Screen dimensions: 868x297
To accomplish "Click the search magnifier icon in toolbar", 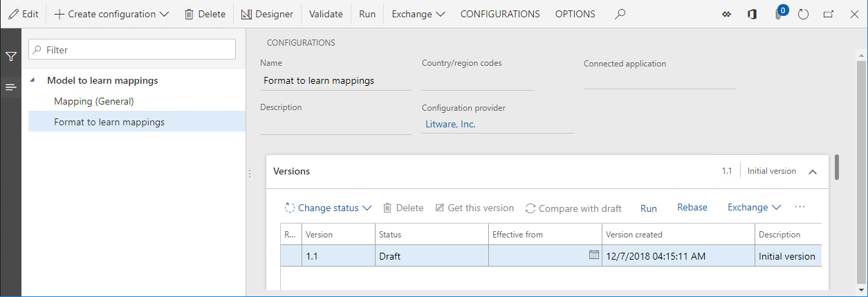I will (620, 14).
